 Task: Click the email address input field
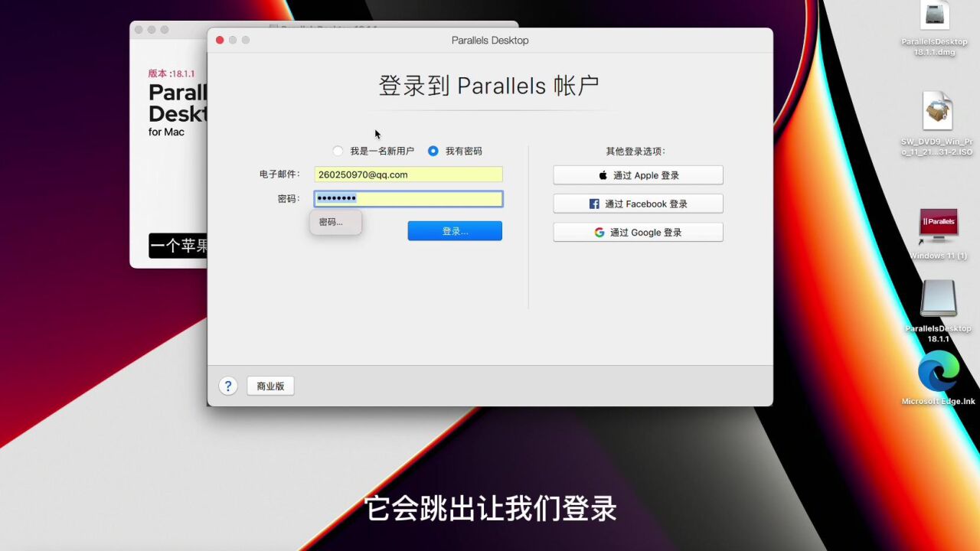(408, 174)
